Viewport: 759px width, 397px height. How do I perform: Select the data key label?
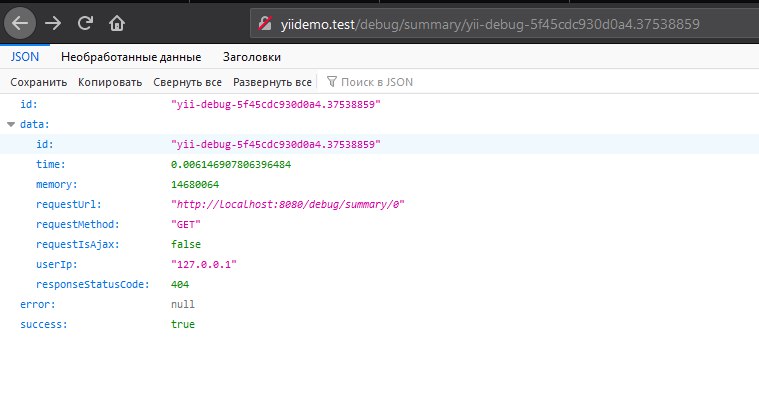[35, 124]
